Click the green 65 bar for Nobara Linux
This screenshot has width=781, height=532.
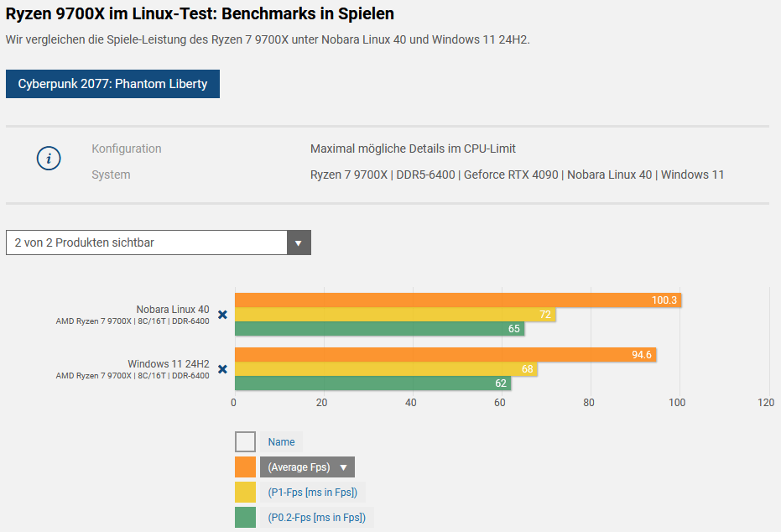(x=379, y=329)
